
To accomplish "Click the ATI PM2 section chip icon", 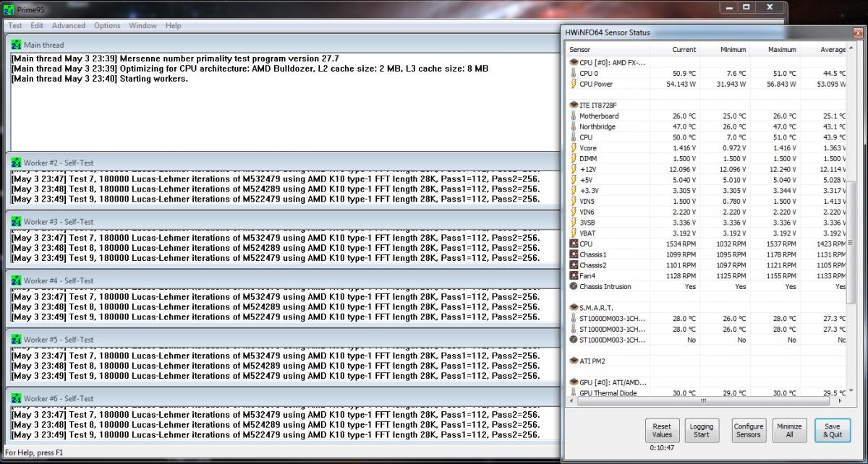I will [x=574, y=361].
